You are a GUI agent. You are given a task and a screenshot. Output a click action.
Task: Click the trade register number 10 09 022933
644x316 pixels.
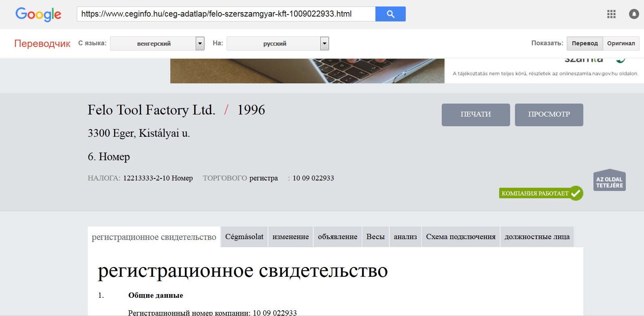coord(313,178)
